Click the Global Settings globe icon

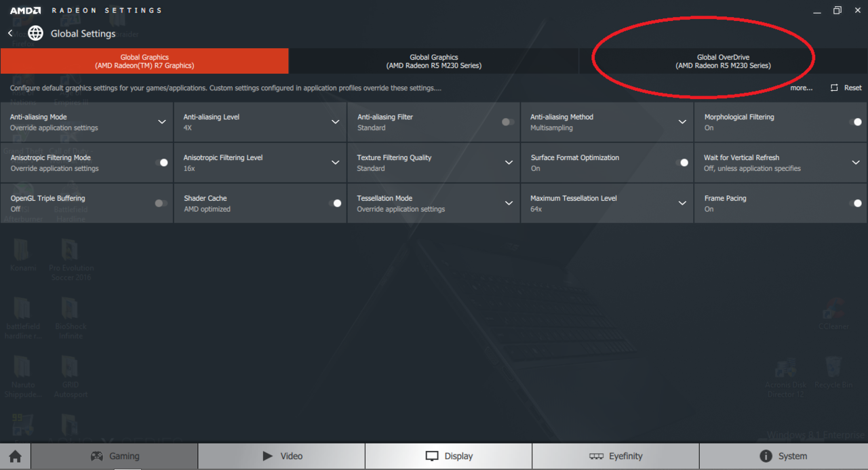(x=35, y=33)
